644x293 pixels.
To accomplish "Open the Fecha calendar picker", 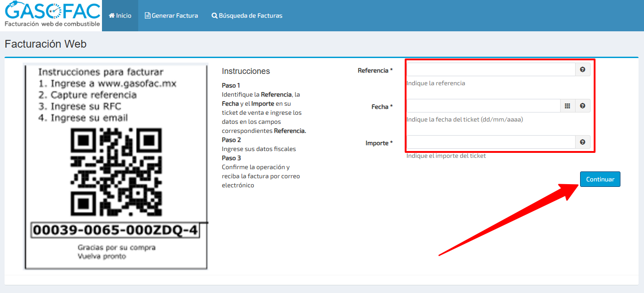I will click(x=567, y=106).
